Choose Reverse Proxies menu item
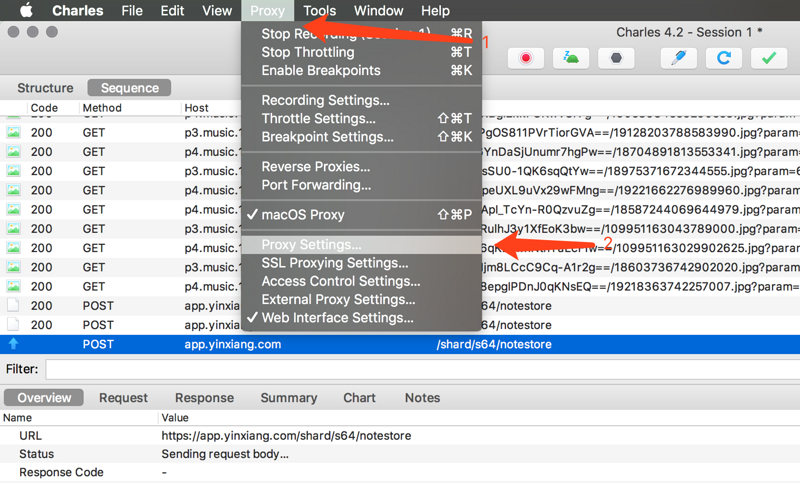Viewport: 800px width, 483px height. [x=361, y=166]
